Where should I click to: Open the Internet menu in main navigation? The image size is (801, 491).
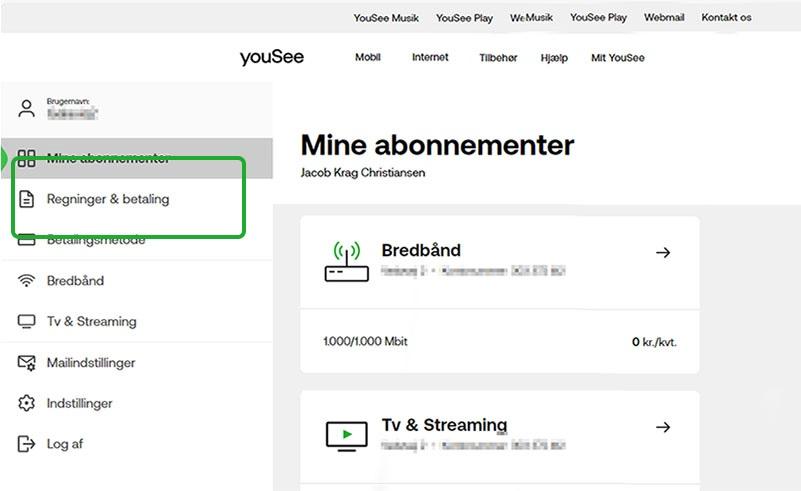(x=430, y=58)
